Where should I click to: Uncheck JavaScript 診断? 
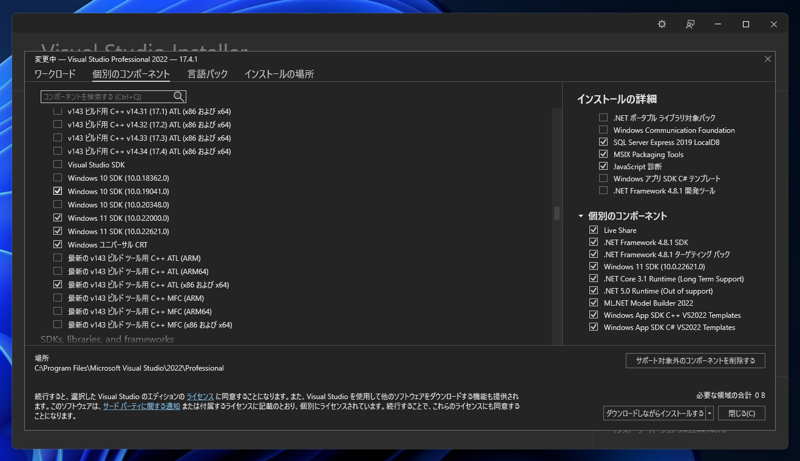click(603, 166)
